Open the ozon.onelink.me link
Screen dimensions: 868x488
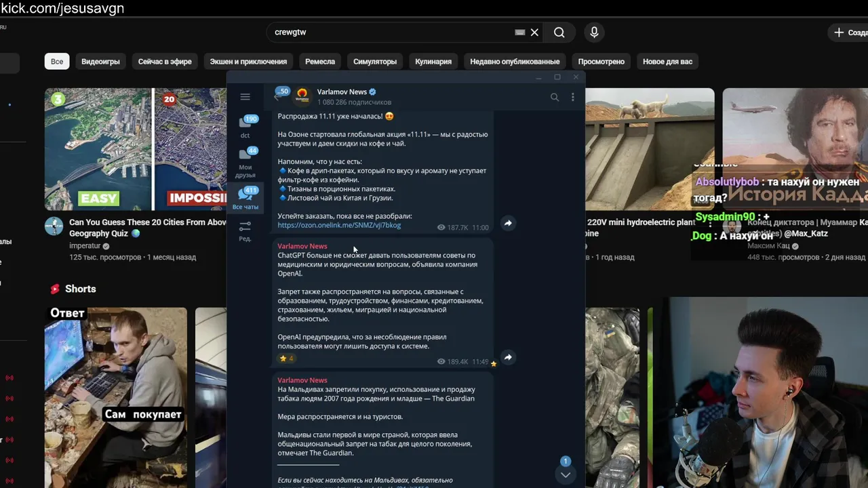click(339, 225)
